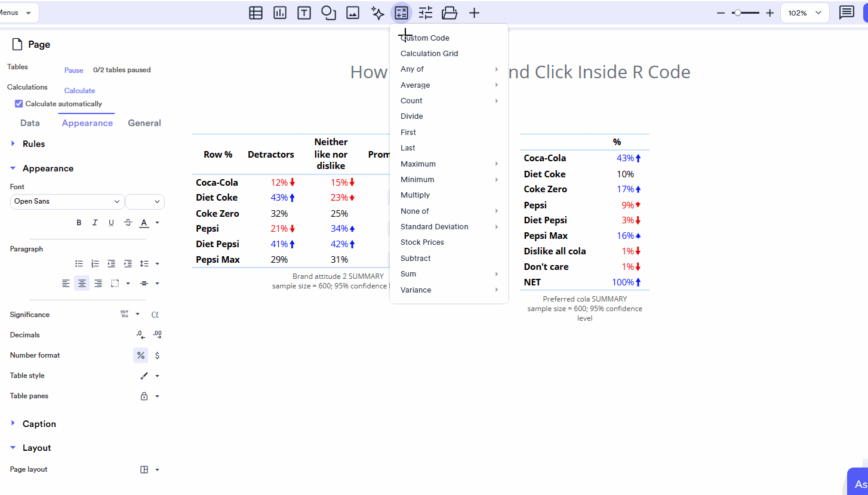Image resolution: width=868 pixels, height=495 pixels.
Task: Open the Visualization chart icon
Action: pyautogui.click(x=280, y=13)
